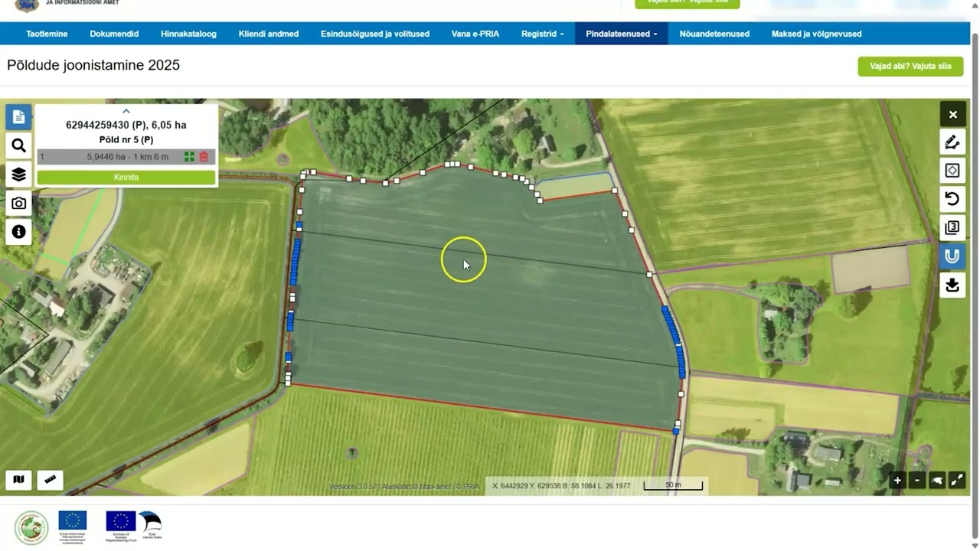This screenshot has width=980, height=551.
Task: Open the map information tool
Action: click(x=19, y=232)
